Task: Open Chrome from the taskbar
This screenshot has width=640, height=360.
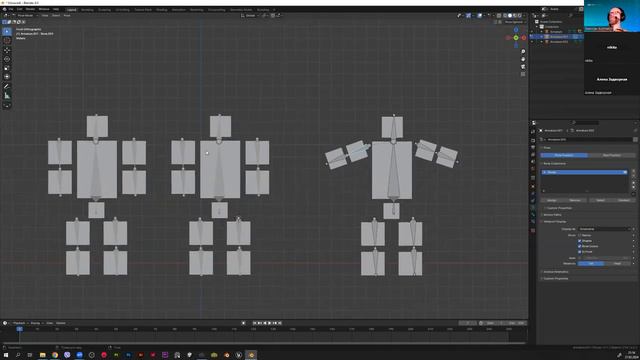Action: 55,355
